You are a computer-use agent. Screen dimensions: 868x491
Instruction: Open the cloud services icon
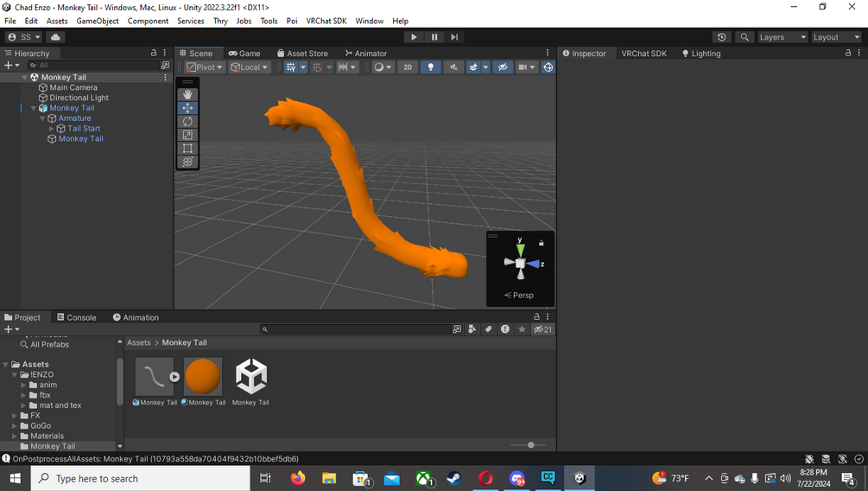click(x=55, y=37)
